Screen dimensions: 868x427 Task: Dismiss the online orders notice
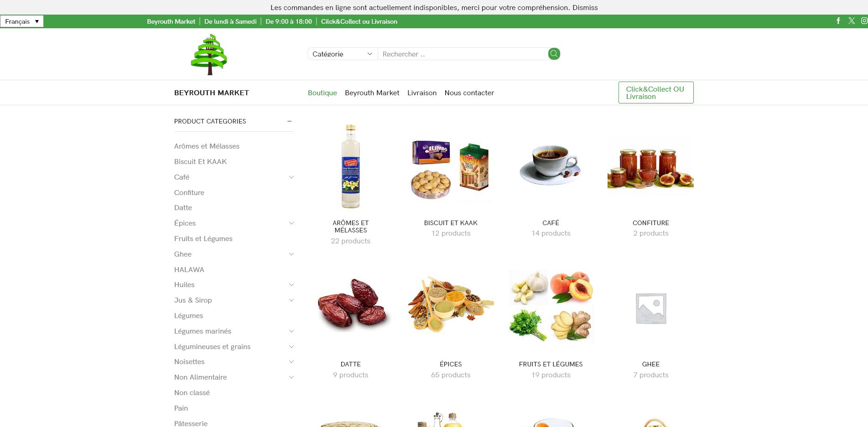585,7
